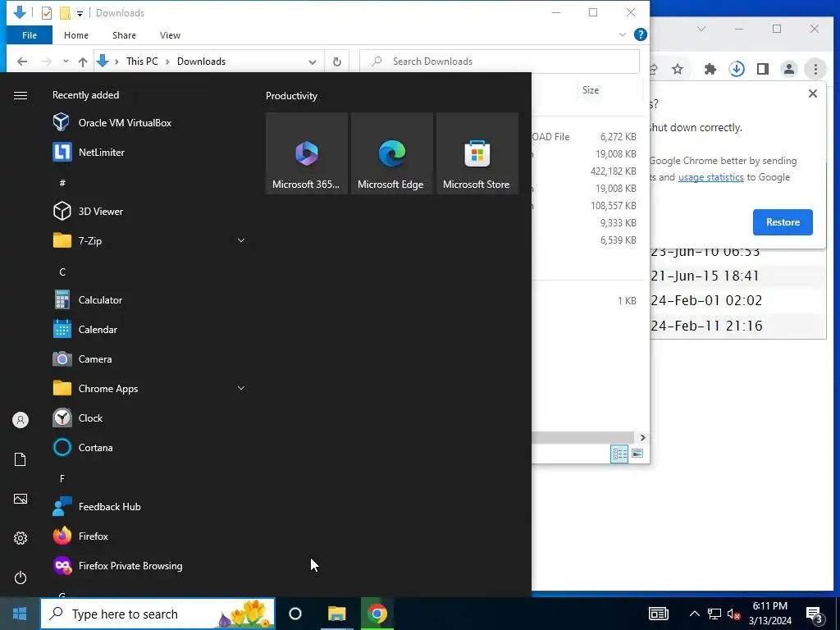Open Feedback Hub

[x=149, y=507]
